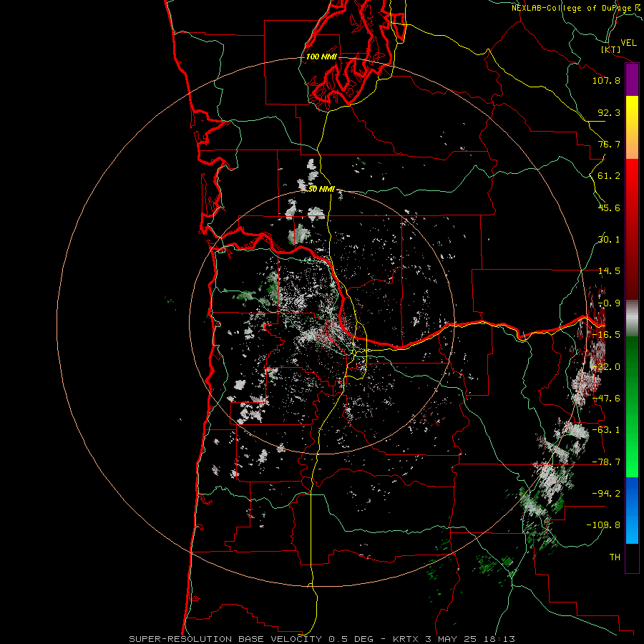Image resolution: width=644 pixels, height=644 pixels.
Task: Click the 30.1 velocity scale value
Action: [x=609, y=240]
